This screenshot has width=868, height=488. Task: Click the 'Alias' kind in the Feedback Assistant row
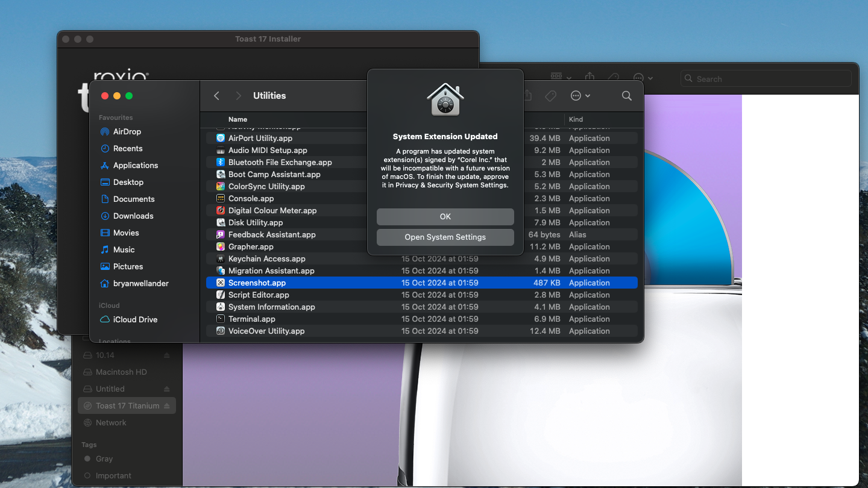[577, 234]
